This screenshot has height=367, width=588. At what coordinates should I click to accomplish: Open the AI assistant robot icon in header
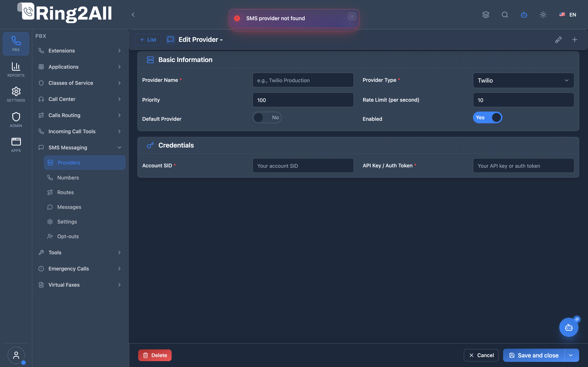click(x=524, y=15)
